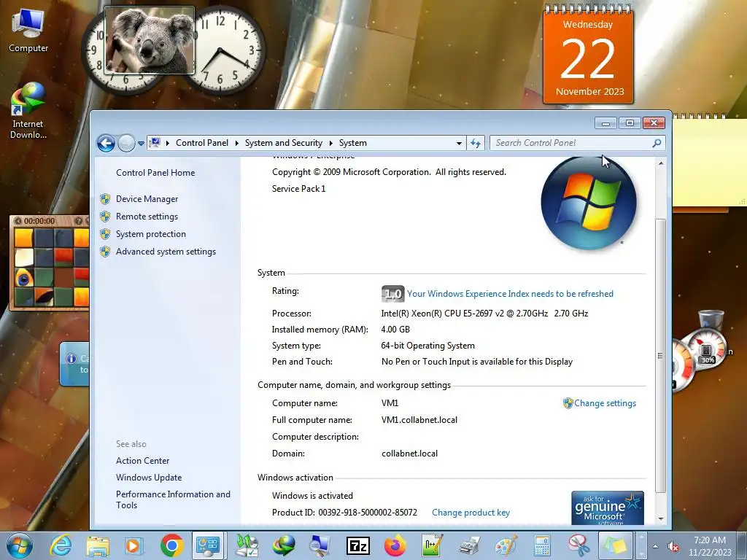Screen dimensions: 747x560
Task: Open Remote settings
Action: click(x=147, y=217)
